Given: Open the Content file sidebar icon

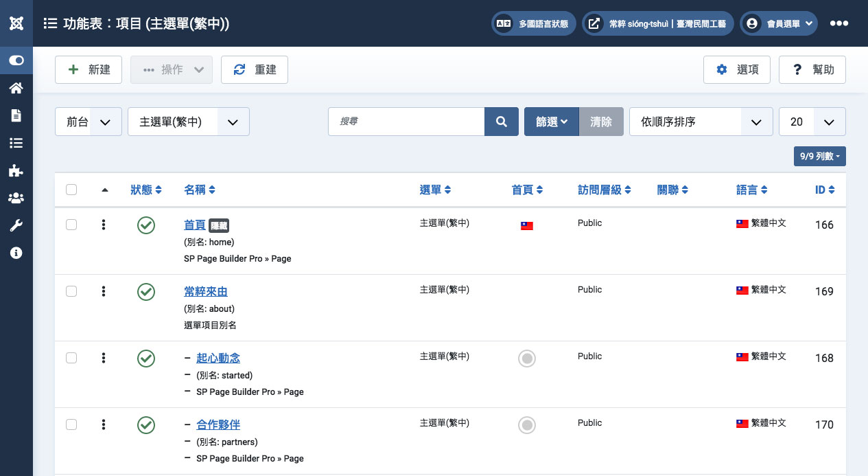Looking at the screenshot, I should [x=16, y=115].
